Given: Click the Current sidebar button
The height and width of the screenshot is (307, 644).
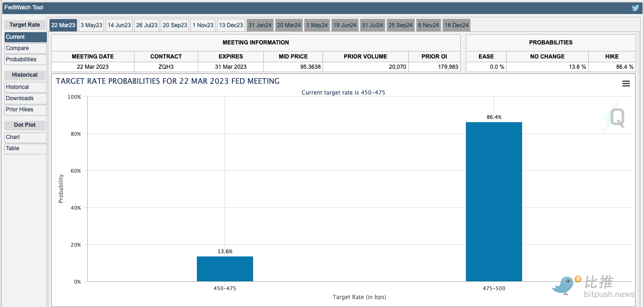Looking at the screenshot, I should (25, 37).
